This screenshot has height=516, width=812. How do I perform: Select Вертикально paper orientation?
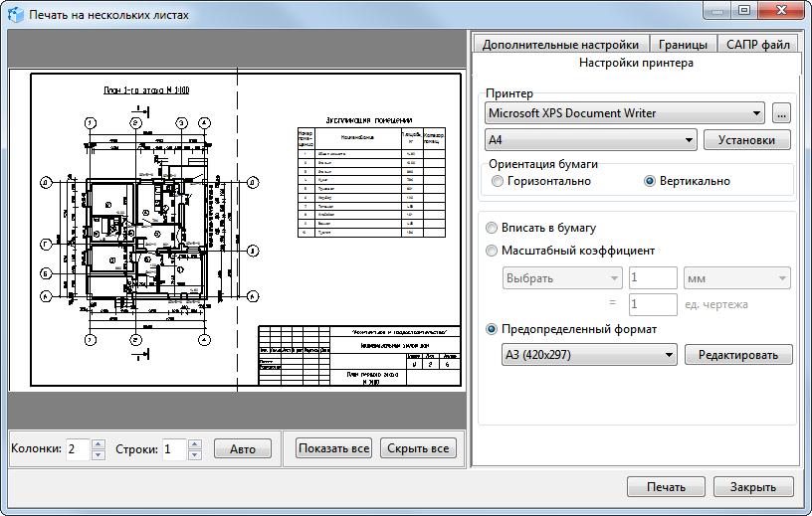651,181
